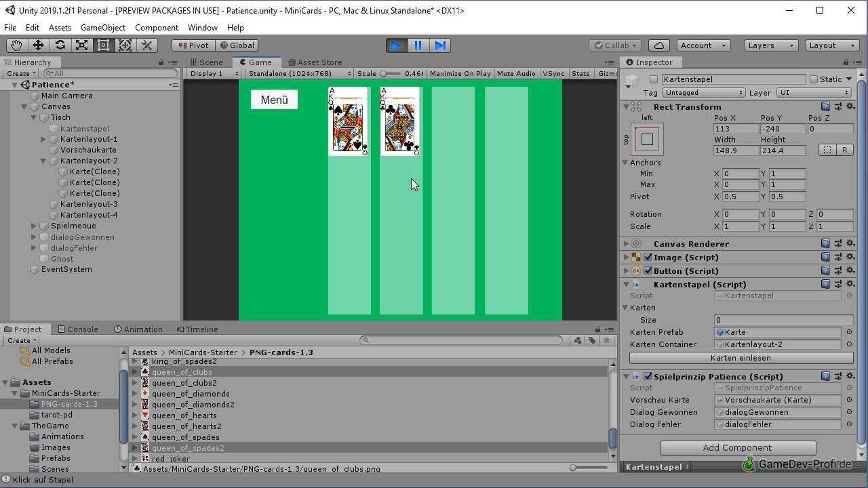This screenshot has width=868, height=488.
Task: Stop play mode with Play button
Action: click(396, 45)
